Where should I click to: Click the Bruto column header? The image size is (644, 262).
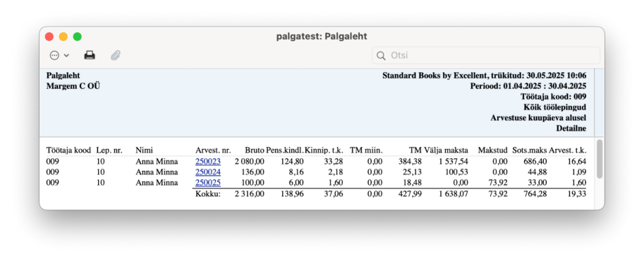[255, 150]
